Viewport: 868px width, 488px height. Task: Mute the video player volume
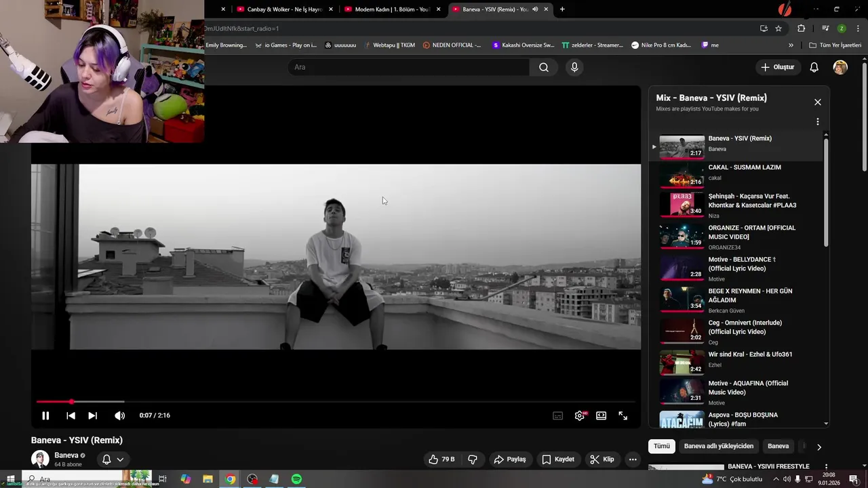119,415
